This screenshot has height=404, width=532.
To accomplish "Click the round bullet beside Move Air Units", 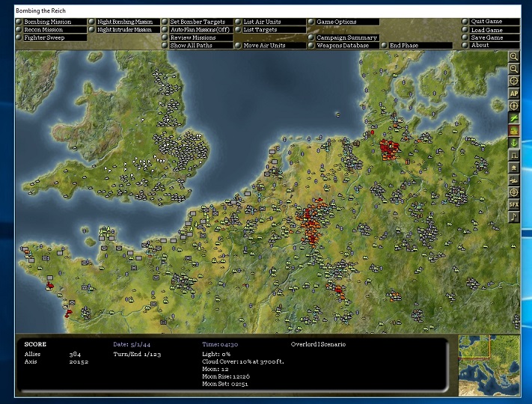I will click(238, 46).
